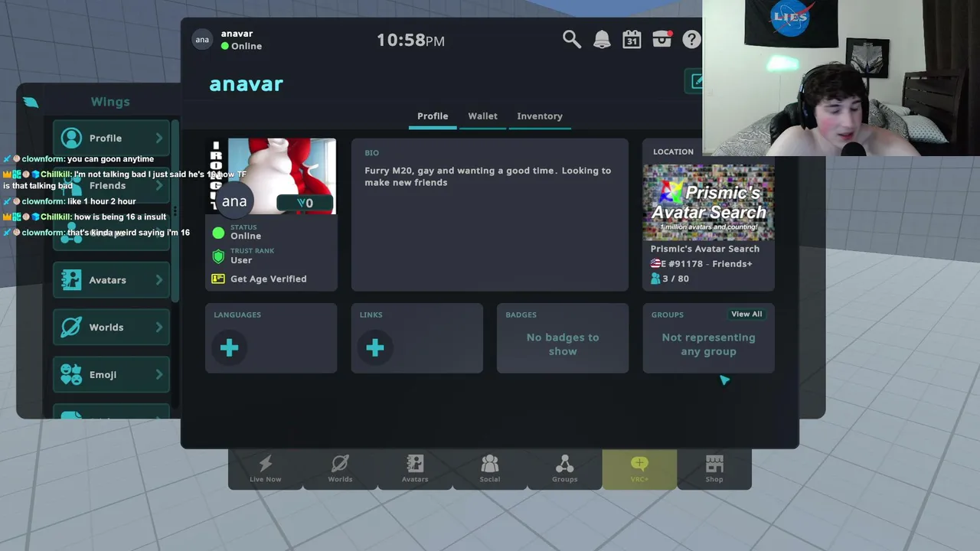Open Groups in bottom navigation bar
Viewport: 980px width, 551px height.
tap(564, 468)
